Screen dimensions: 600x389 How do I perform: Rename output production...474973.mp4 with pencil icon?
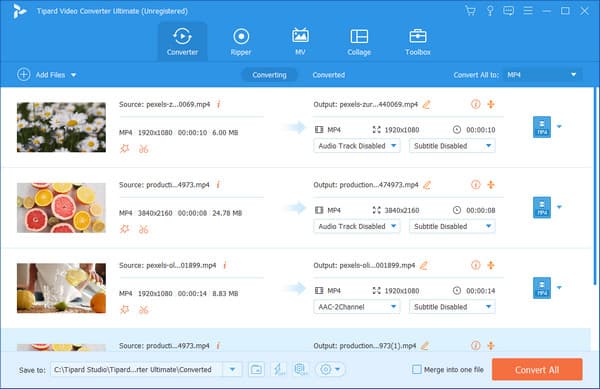427,185
